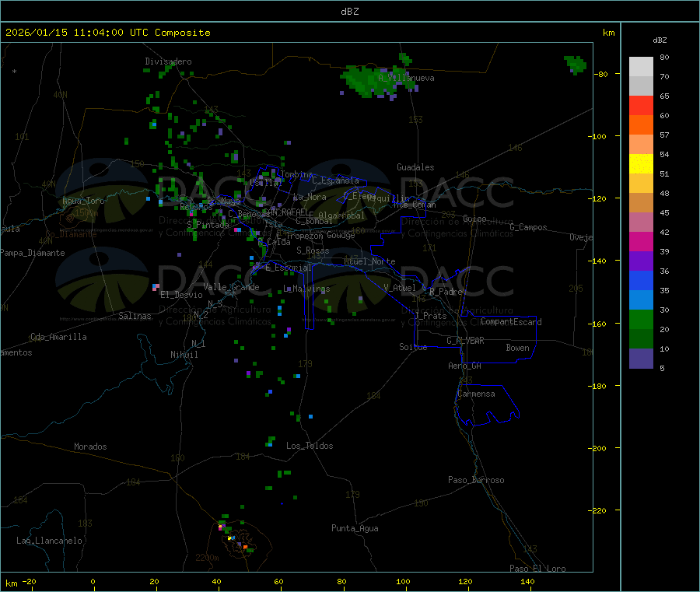Screen dimensions: 700x592
Task: Click the 'Divisadero' map label
Action: pyautogui.click(x=168, y=61)
